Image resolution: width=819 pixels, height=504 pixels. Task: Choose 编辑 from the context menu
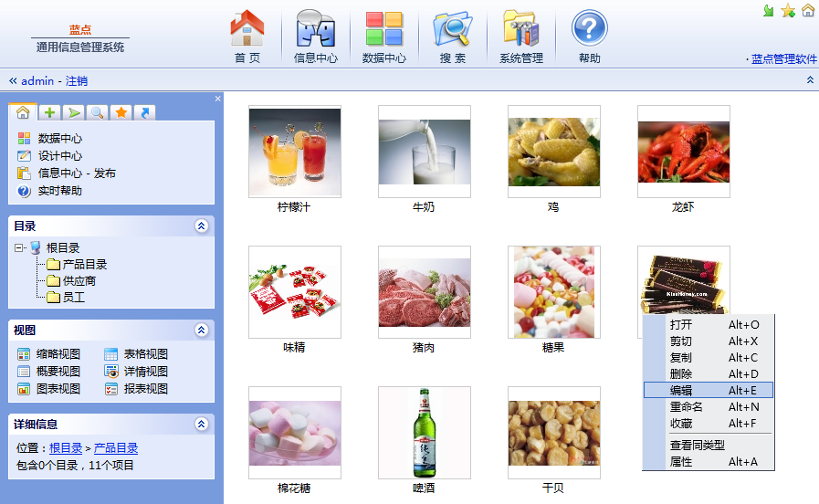pos(709,390)
